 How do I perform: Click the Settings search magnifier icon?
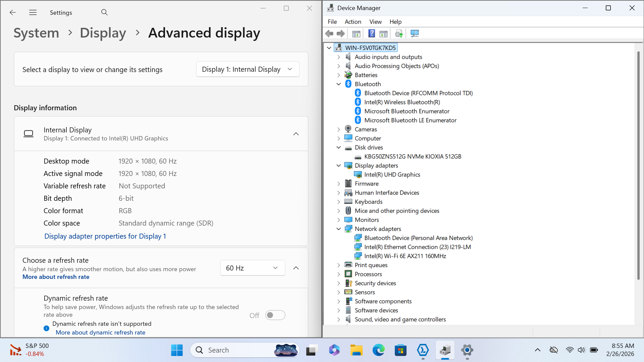pos(104,12)
